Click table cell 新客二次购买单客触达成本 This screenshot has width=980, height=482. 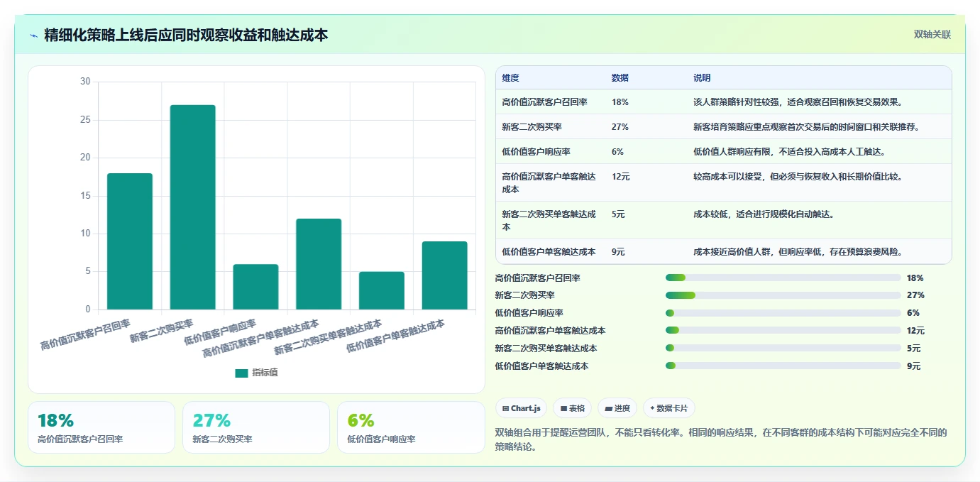coord(549,221)
